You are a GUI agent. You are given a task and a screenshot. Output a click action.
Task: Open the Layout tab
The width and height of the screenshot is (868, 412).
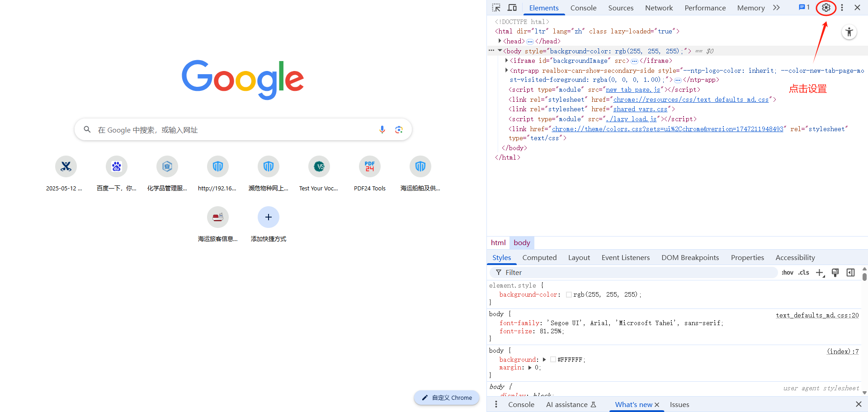[x=579, y=257]
